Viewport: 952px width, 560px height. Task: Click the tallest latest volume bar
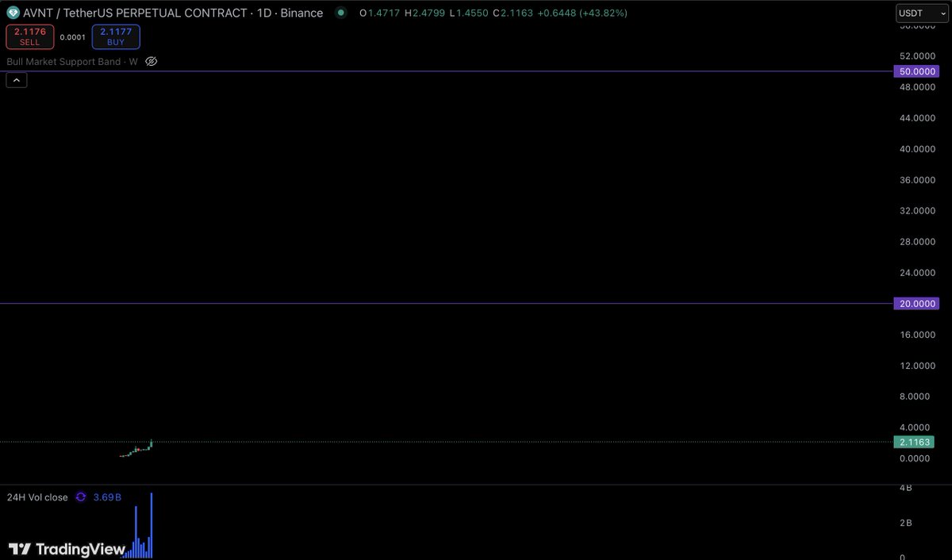[x=151, y=524]
